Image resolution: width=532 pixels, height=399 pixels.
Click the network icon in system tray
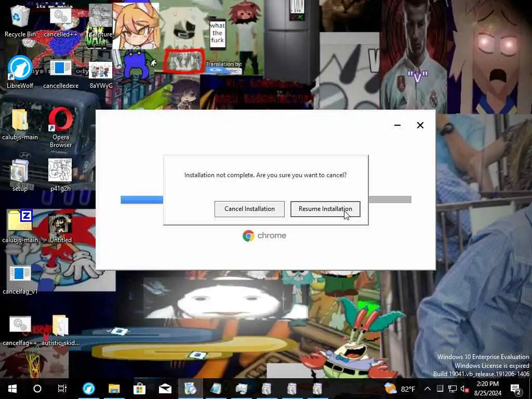tap(453, 389)
